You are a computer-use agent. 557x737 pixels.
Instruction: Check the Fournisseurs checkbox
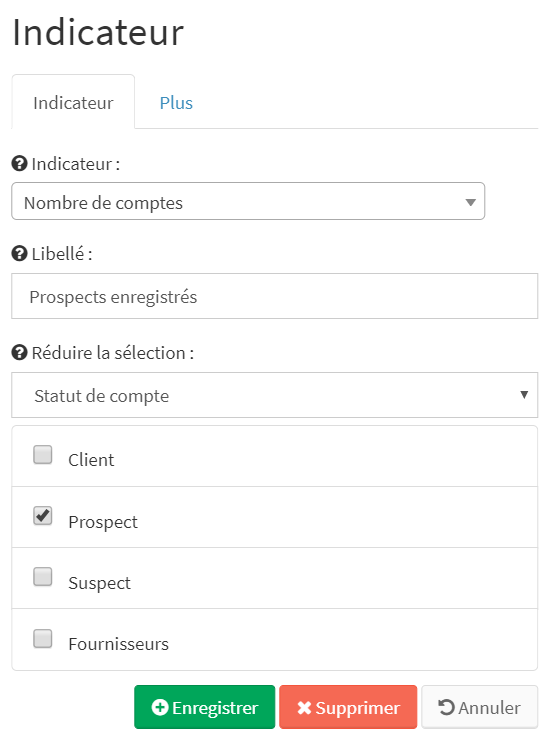coord(43,638)
